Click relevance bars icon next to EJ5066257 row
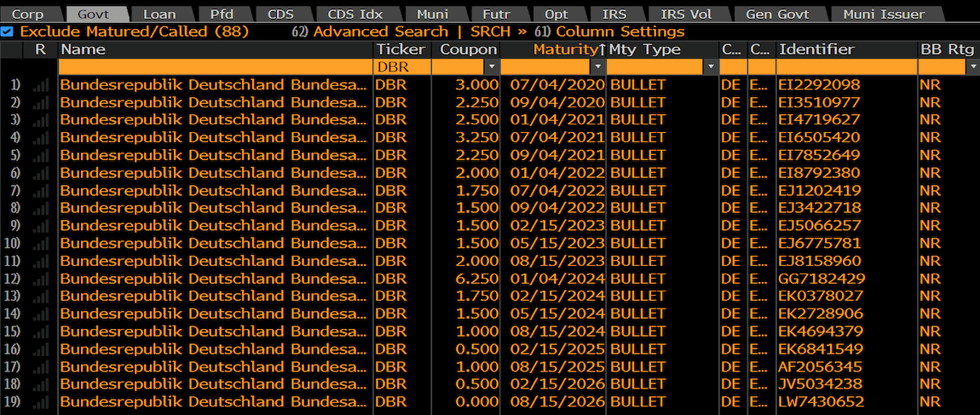 pos(41,226)
